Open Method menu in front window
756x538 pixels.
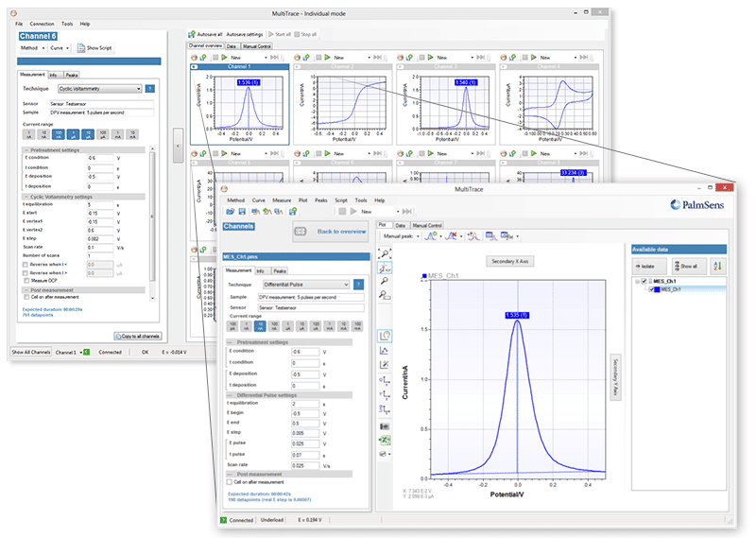point(235,200)
